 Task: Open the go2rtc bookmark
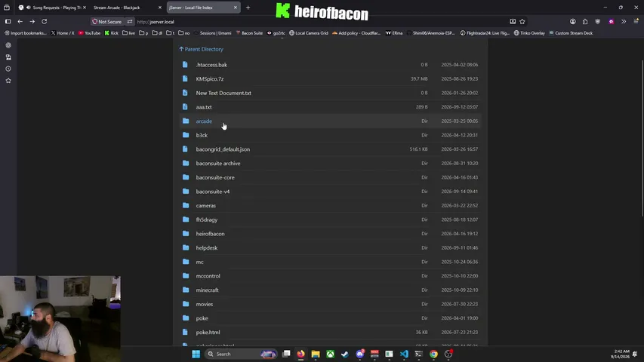click(276, 33)
